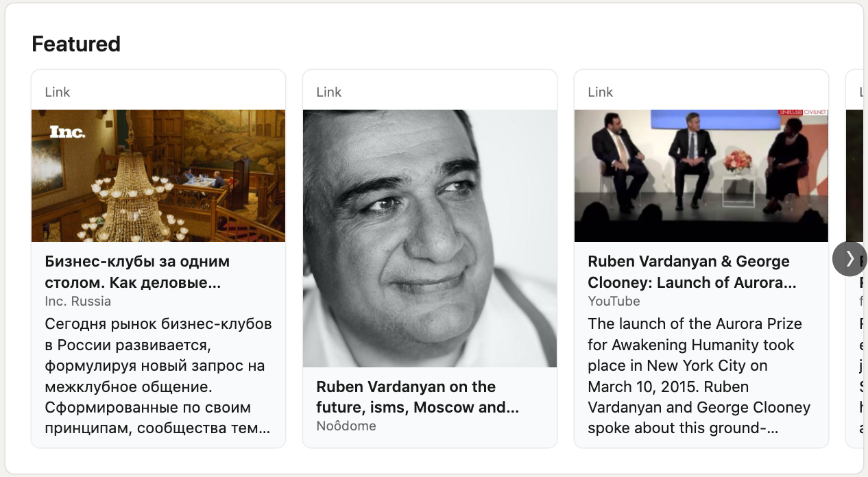Click the next carousel arrow button
Viewport: 868px width, 477px height.
point(849,258)
